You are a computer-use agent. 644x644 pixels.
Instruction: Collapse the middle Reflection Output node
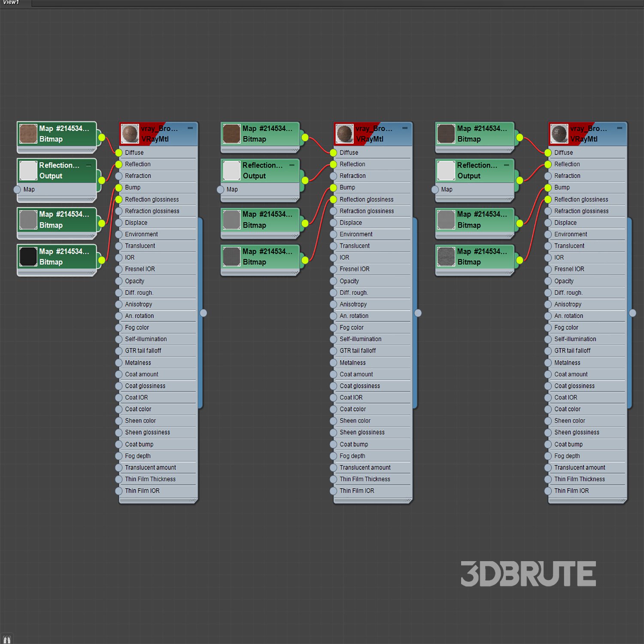(292, 165)
